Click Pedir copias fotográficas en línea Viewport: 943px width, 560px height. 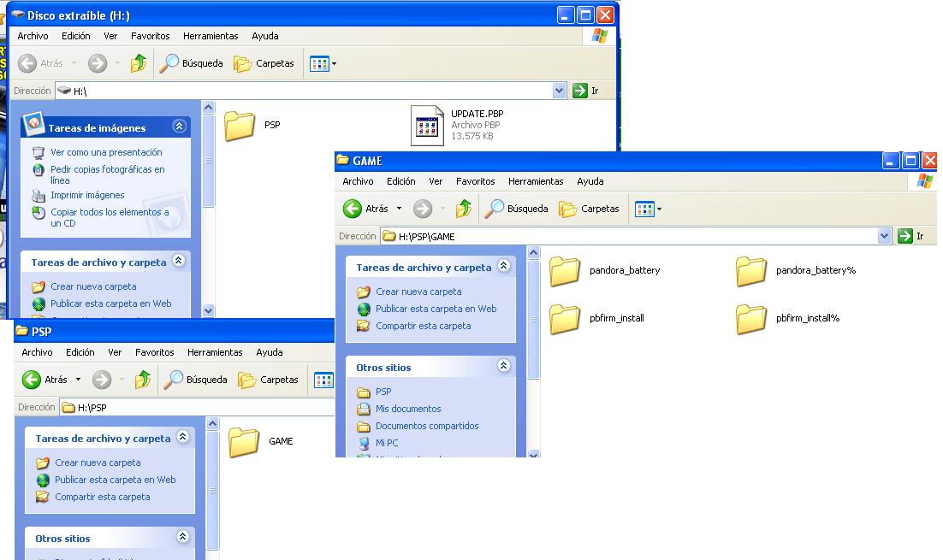[x=108, y=175]
